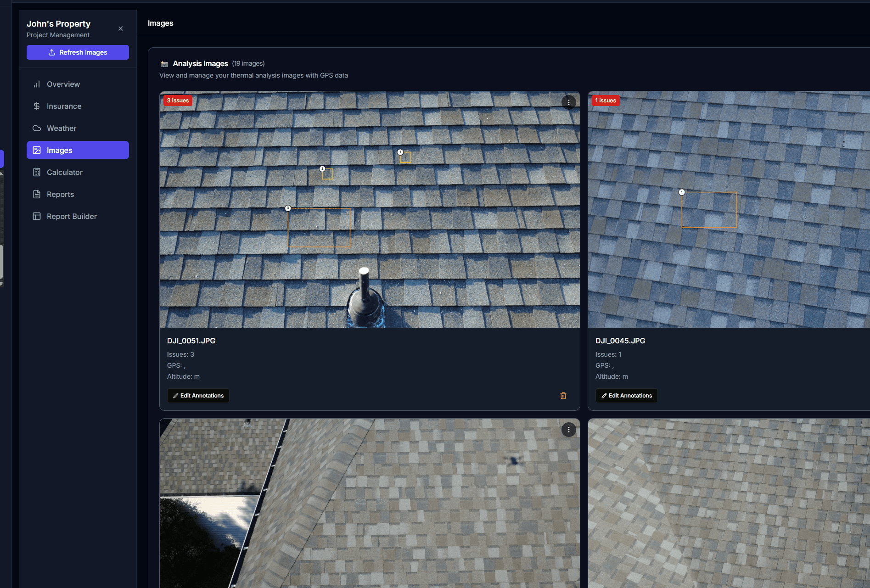Click the Reports document icon
This screenshot has height=588, width=870.
[37, 194]
